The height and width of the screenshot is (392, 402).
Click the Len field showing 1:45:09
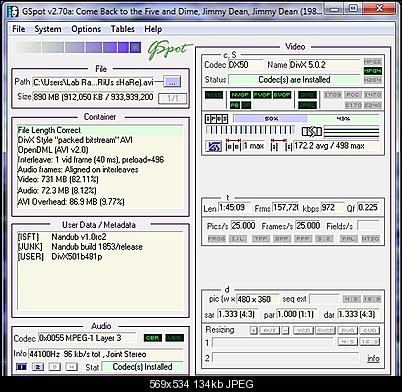pyautogui.click(x=234, y=208)
